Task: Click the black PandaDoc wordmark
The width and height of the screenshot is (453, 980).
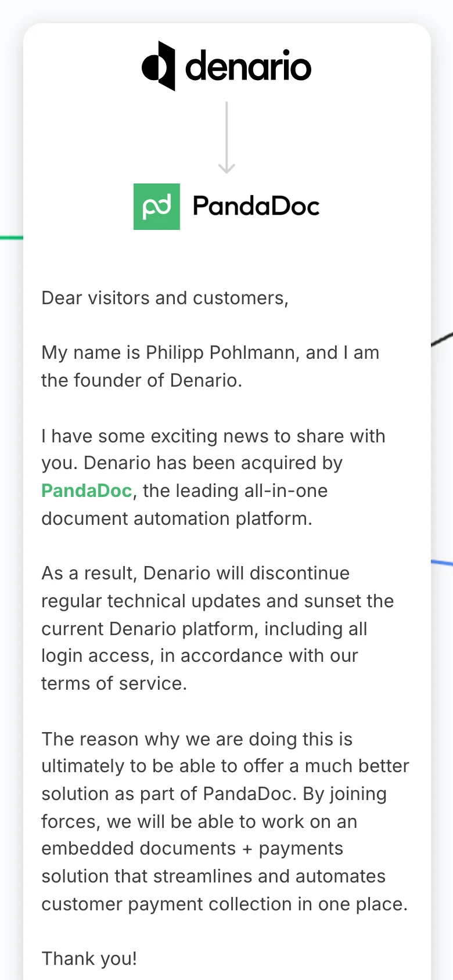Action: click(256, 207)
